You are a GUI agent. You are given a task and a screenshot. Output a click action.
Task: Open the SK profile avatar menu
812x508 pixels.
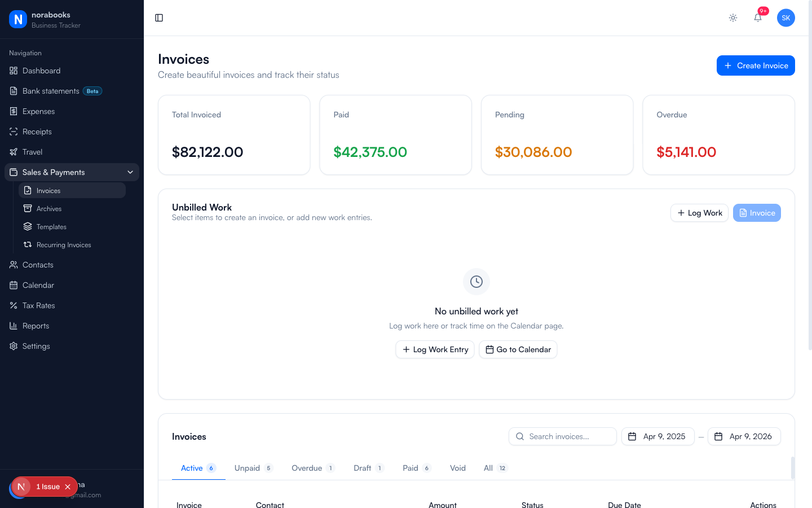tap(786, 17)
